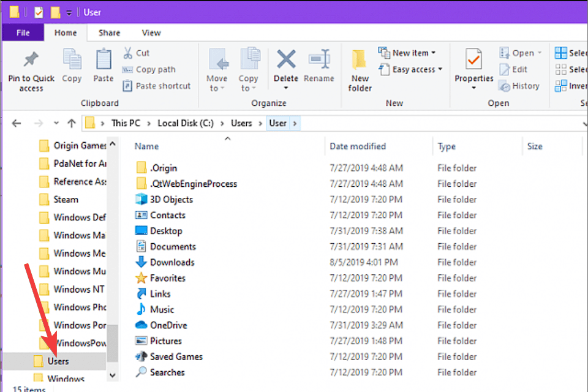
Task: Switch to the View ribbon tab
Action: (x=151, y=32)
